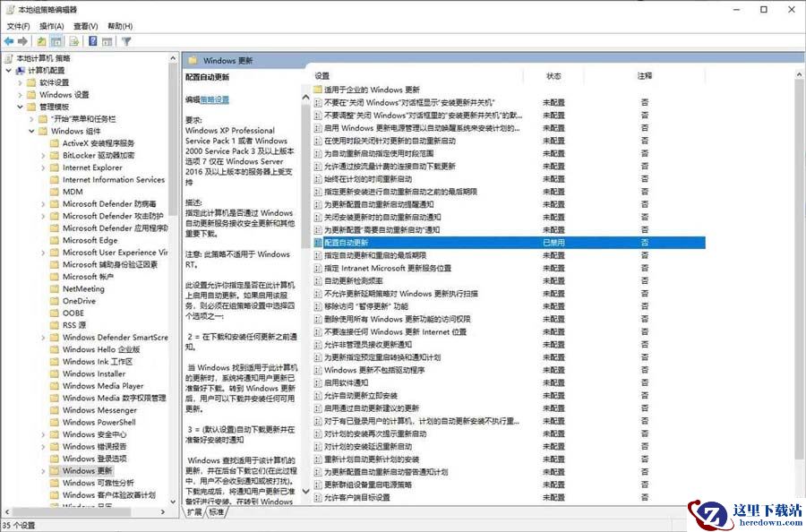Click the Back arrow toolbar icon
806x532 pixels.
(9, 41)
